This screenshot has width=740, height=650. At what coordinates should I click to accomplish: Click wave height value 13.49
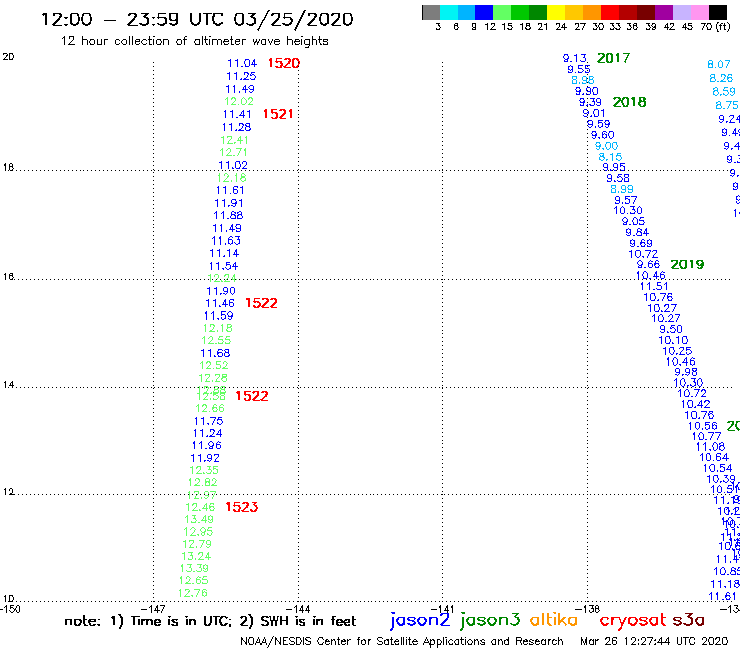point(199,519)
